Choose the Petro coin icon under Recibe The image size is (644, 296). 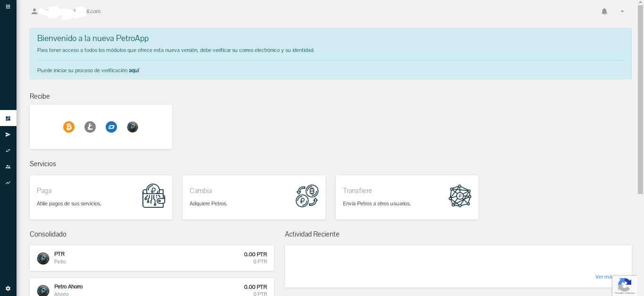tap(133, 127)
